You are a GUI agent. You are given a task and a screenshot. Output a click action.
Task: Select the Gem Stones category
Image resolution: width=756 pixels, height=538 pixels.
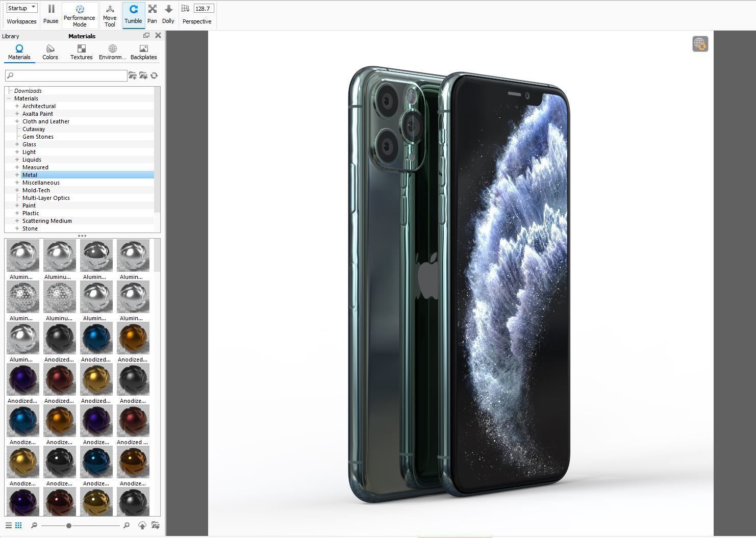38,137
